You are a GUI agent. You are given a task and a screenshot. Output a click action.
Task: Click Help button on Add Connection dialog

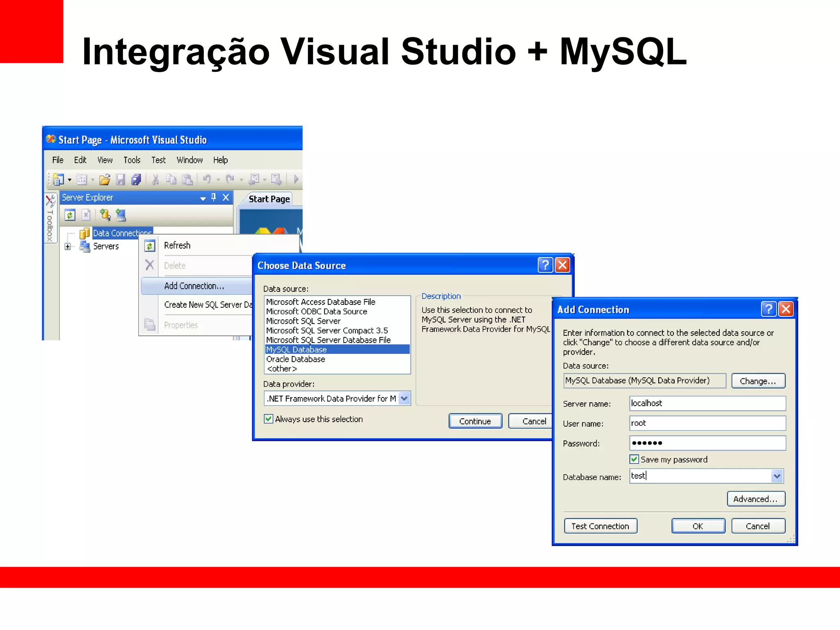pyautogui.click(x=769, y=309)
